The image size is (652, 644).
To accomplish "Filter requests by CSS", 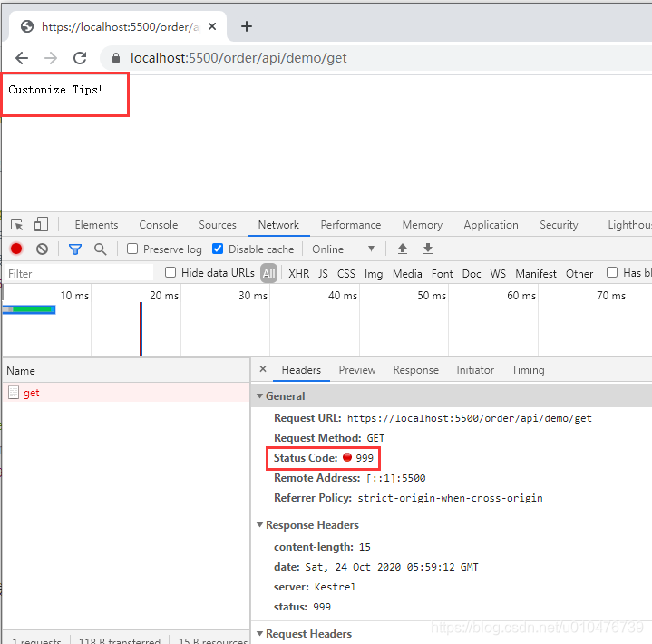I will pos(346,273).
